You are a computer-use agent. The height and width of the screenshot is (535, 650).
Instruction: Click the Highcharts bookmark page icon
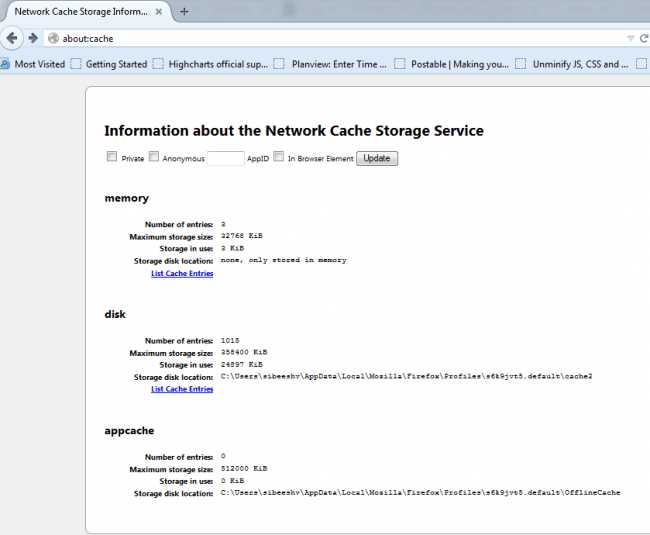[158, 64]
